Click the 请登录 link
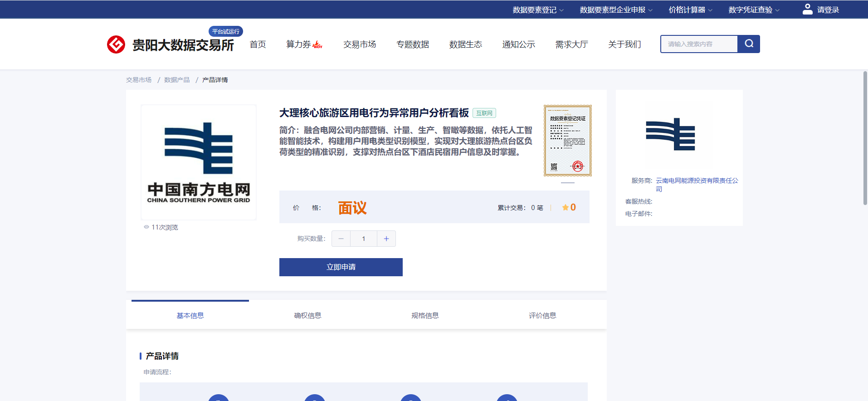The height and width of the screenshot is (401, 868). (x=828, y=10)
